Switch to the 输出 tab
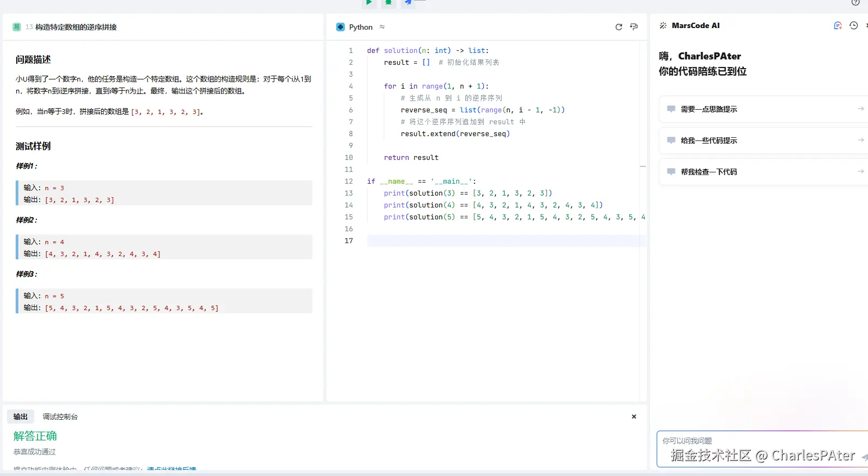The height and width of the screenshot is (476, 868). coord(21,417)
